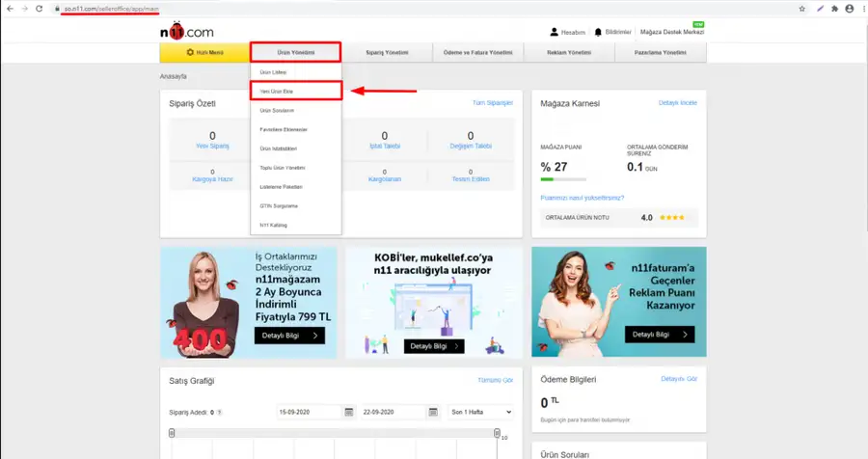The height and width of the screenshot is (459, 868).
Task: Click Detaylı Bilgi on mukellef.co banner
Action: tap(434, 346)
